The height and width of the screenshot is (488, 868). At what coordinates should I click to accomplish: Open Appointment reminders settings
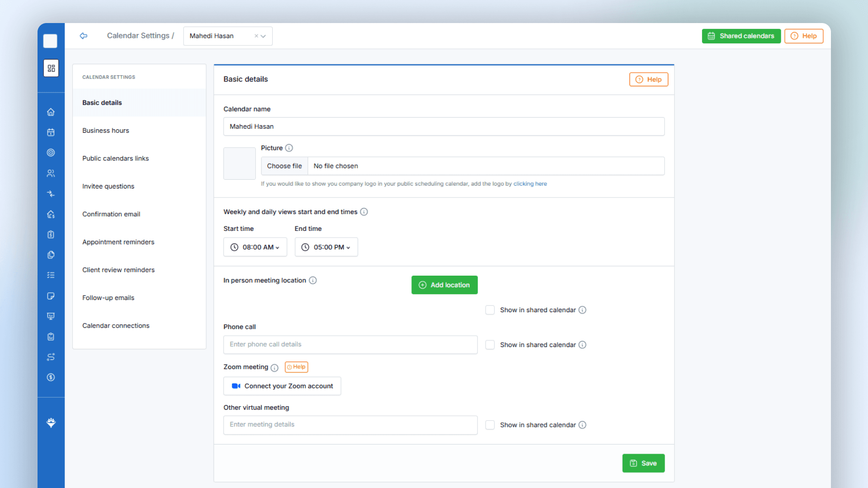139,242
